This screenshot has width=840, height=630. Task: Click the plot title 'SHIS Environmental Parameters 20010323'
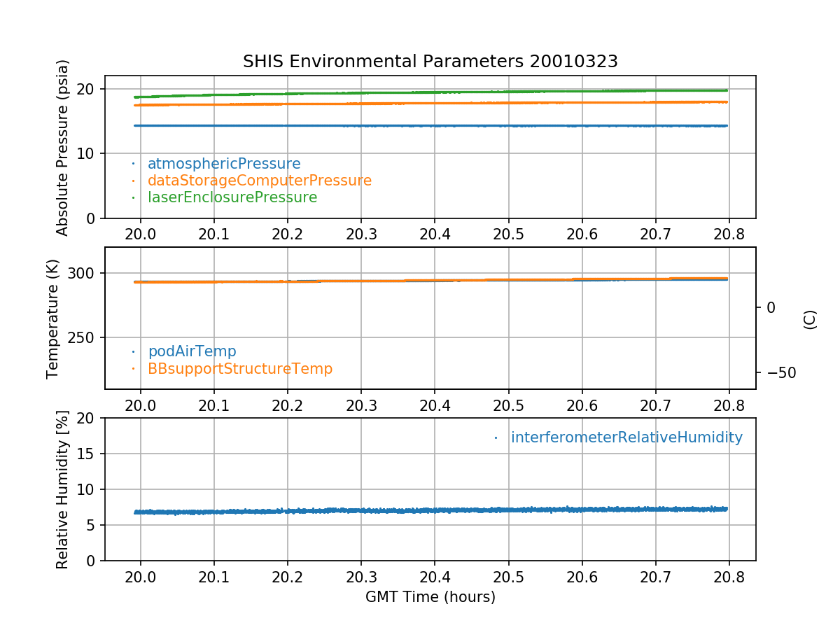click(x=430, y=62)
